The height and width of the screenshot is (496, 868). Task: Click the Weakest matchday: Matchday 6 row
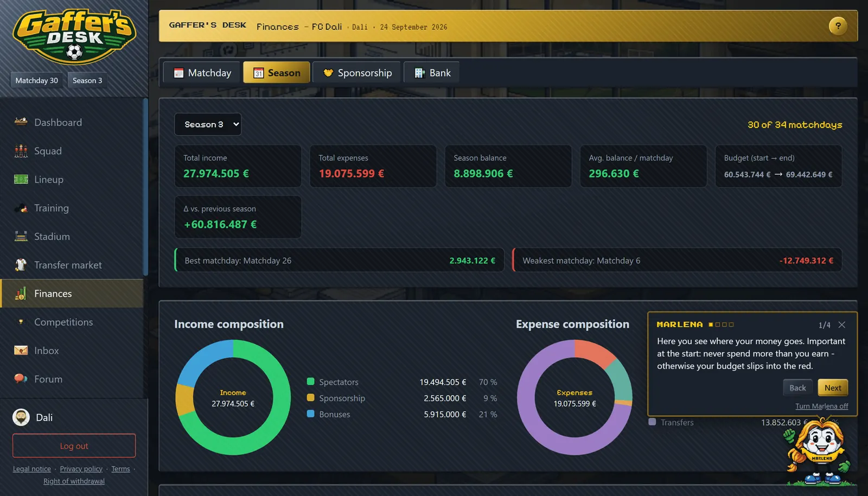point(677,260)
